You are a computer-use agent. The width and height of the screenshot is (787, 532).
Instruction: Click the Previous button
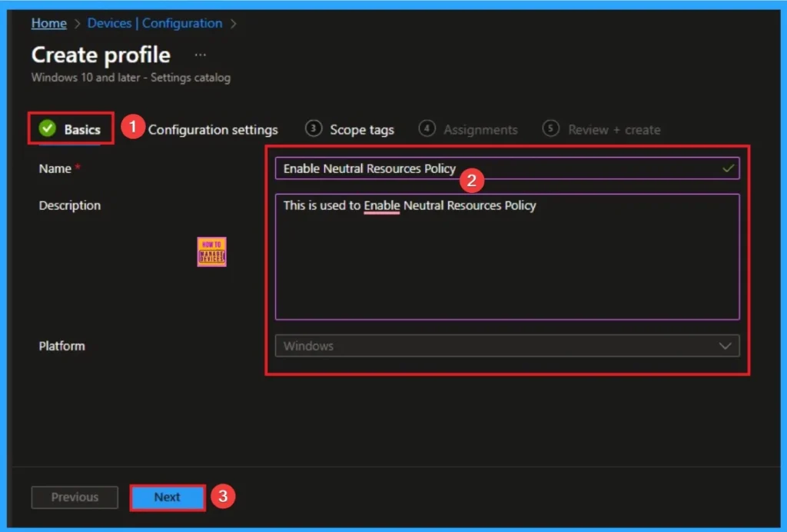(x=75, y=497)
